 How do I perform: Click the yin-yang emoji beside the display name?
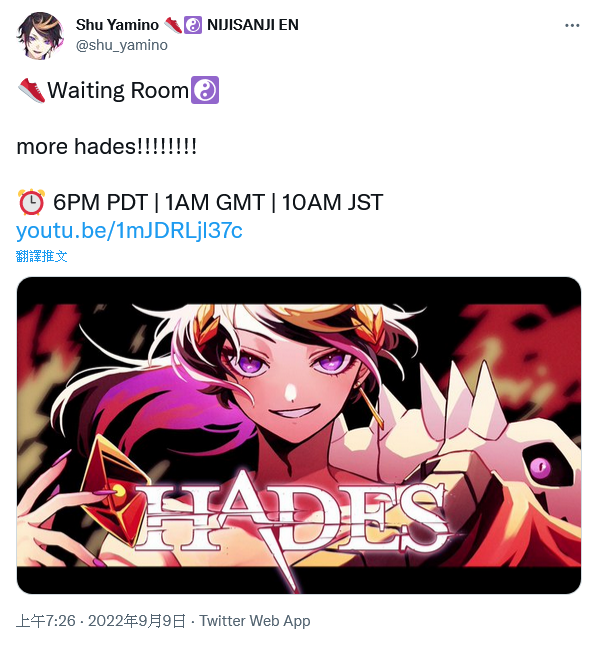click(193, 25)
